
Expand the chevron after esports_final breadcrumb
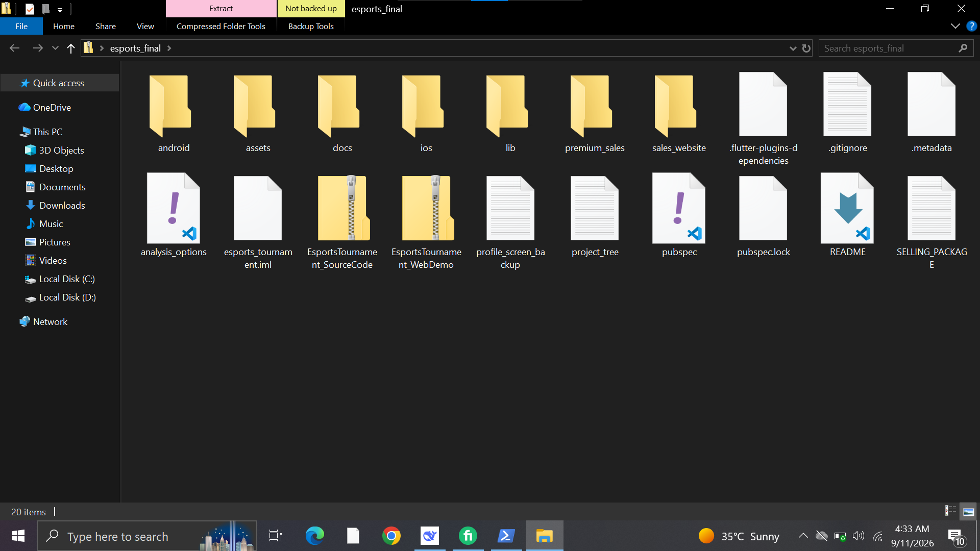[x=169, y=48]
